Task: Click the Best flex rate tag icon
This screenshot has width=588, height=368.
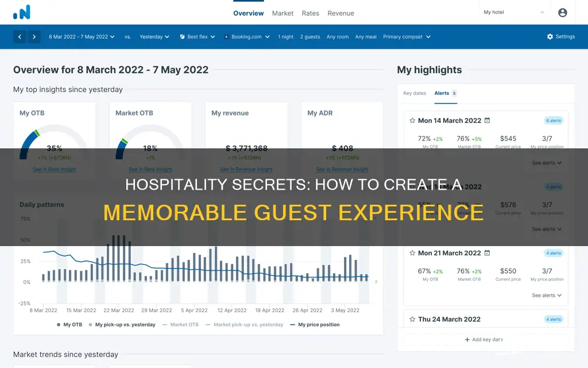Action: (x=182, y=37)
